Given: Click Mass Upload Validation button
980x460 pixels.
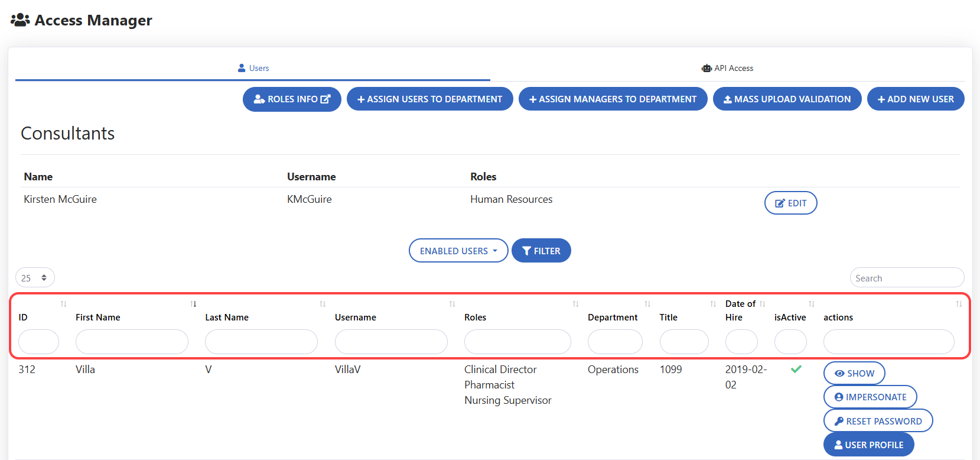Looking at the screenshot, I should tap(787, 99).
